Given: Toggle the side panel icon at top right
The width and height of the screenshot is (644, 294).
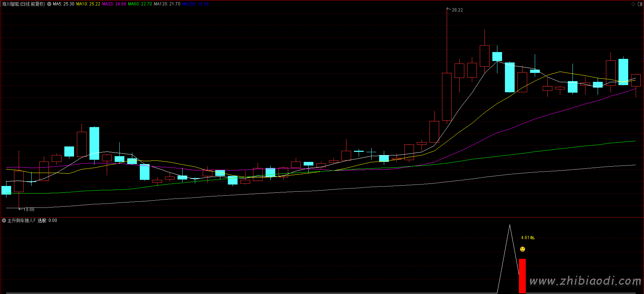Looking at the screenshot, I should tap(640, 4).
